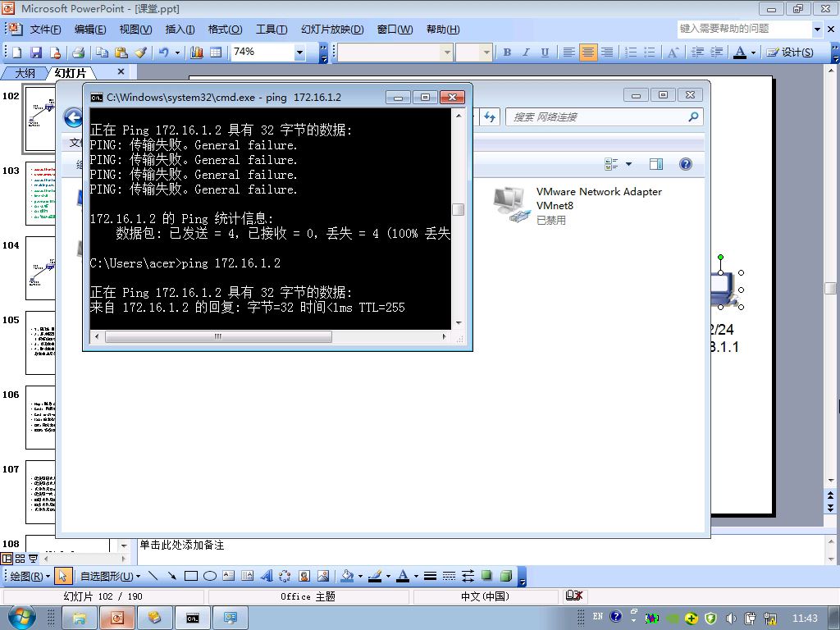Screen dimensions: 840x630
Task: Open 幻灯片放映(D) menu
Action: click(x=332, y=30)
